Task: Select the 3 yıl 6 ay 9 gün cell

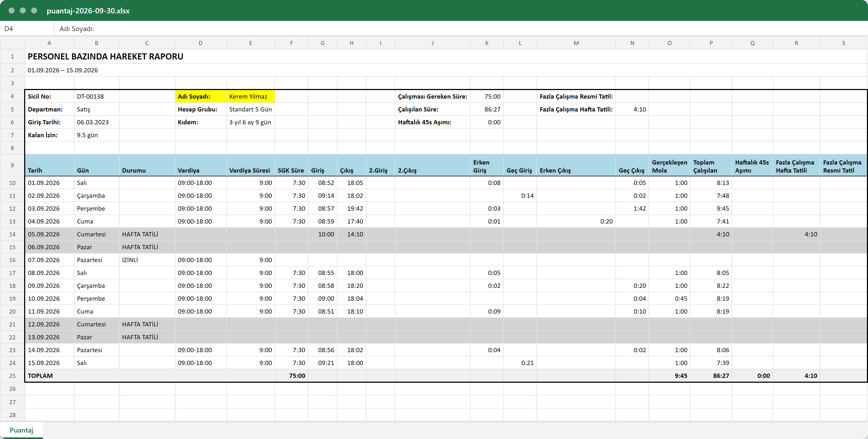Action: pyautogui.click(x=251, y=122)
